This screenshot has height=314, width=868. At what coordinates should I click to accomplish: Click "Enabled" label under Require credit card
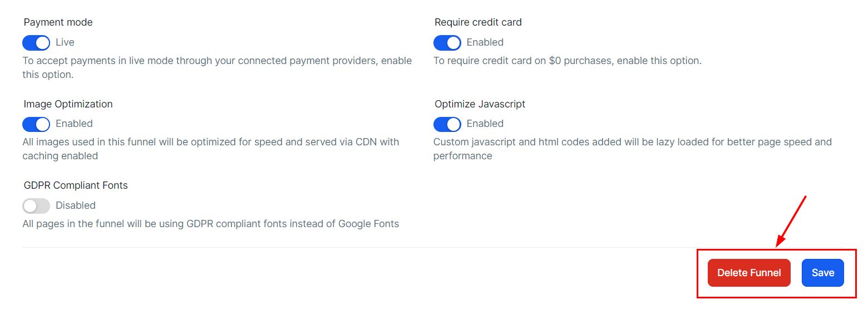point(485,42)
